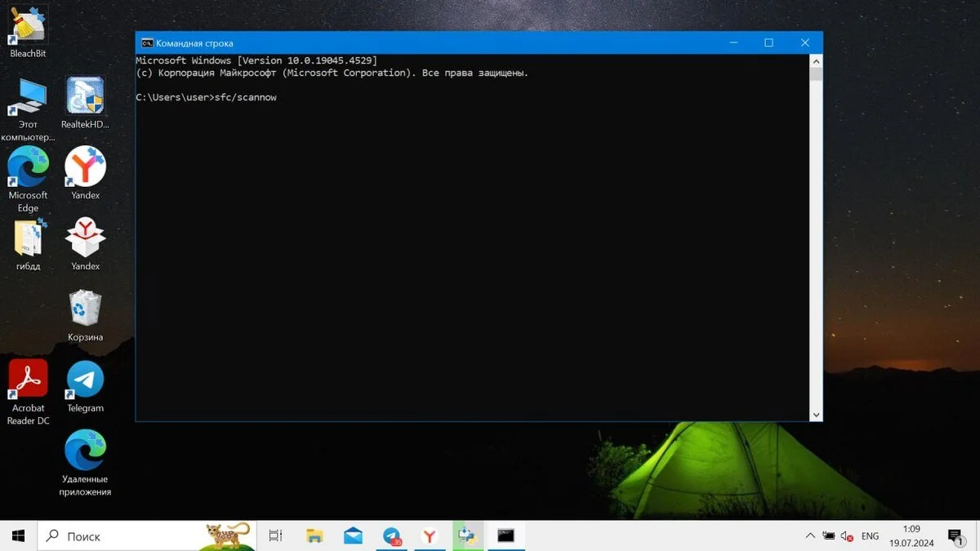The width and height of the screenshot is (980, 551).
Task: Click the Этот компьютер desktop icon
Action: (x=28, y=109)
